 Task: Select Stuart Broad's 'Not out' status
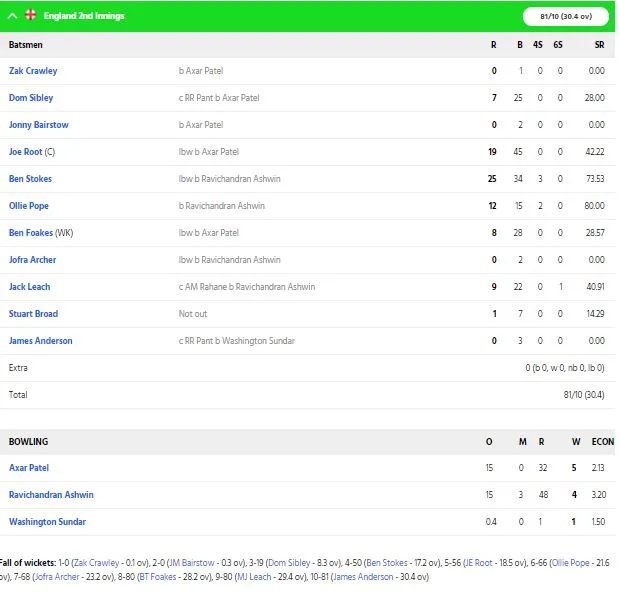(x=193, y=314)
